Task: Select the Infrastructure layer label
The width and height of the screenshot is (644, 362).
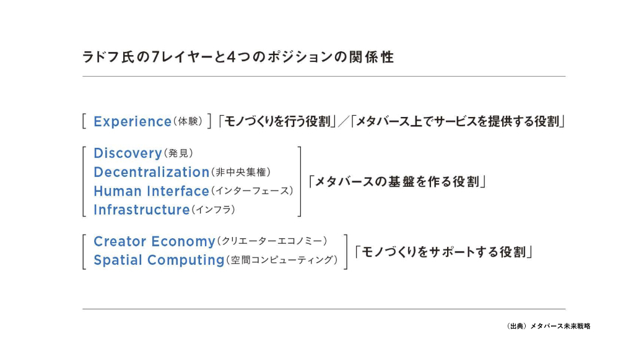Action: click(x=142, y=210)
